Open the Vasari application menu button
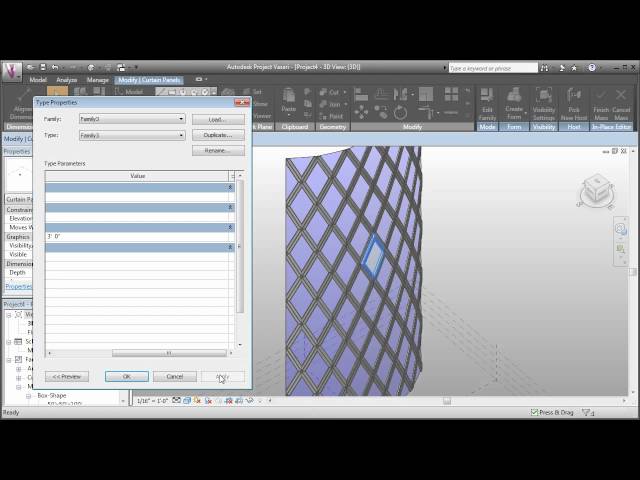This screenshot has height=480, width=640. (11, 72)
